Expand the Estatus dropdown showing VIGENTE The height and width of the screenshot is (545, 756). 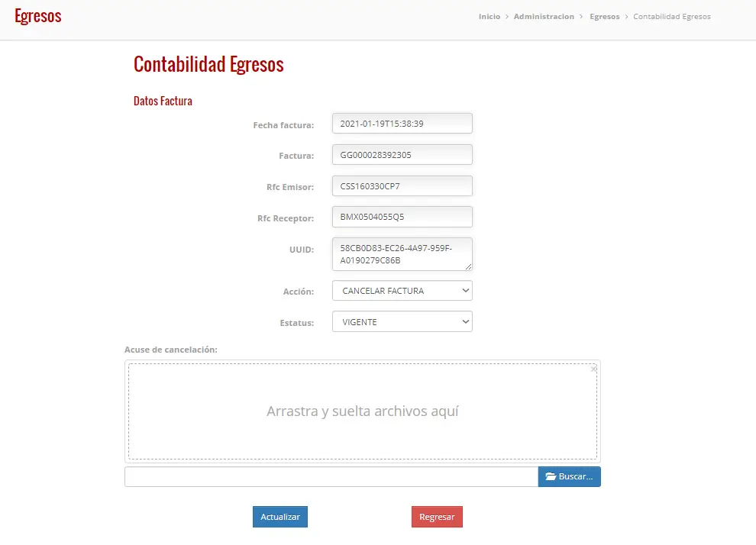coord(402,322)
